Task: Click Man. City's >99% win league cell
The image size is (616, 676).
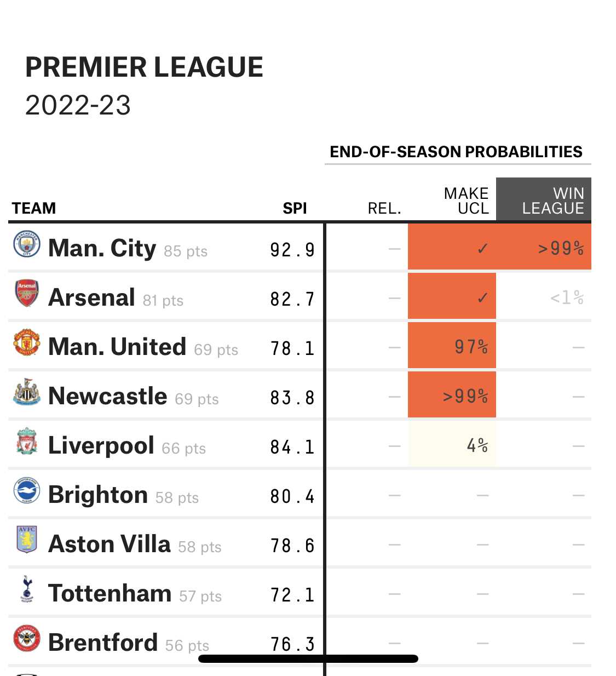Action: point(544,247)
